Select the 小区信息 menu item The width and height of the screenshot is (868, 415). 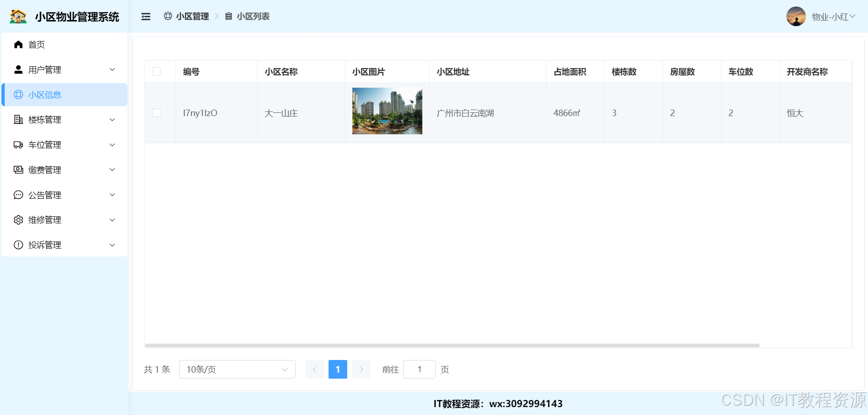(64, 95)
